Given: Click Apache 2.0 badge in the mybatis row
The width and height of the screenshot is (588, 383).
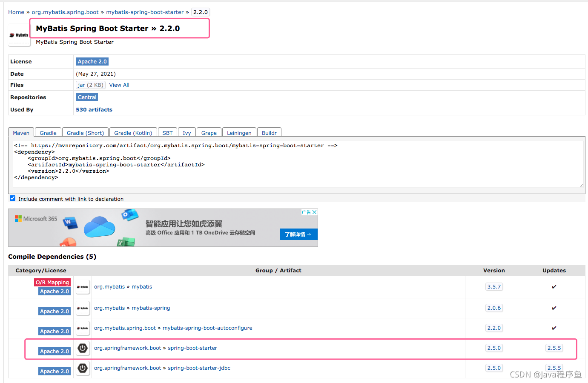Looking at the screenshot, I should pyautogui.click(x=54, y=292).
